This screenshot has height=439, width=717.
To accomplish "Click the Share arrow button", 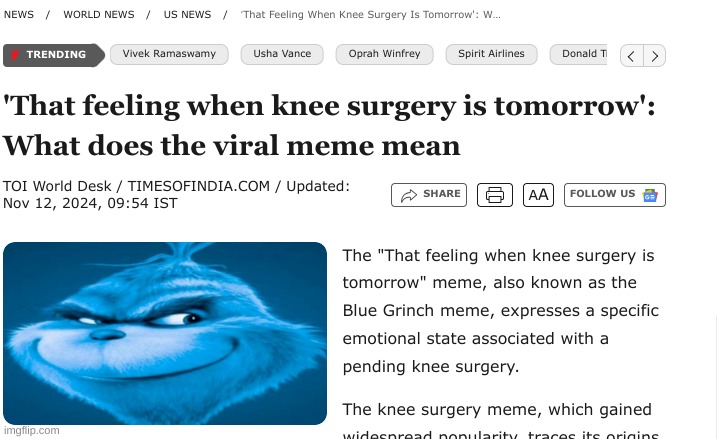I will (x=429, y=195).
